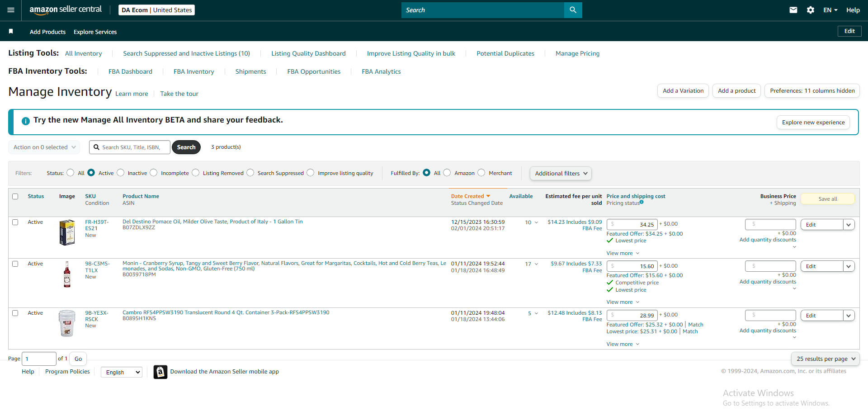This screenshot has width=868, height=411.
Task: Click the Take the tour link
Action: (179, 94)
